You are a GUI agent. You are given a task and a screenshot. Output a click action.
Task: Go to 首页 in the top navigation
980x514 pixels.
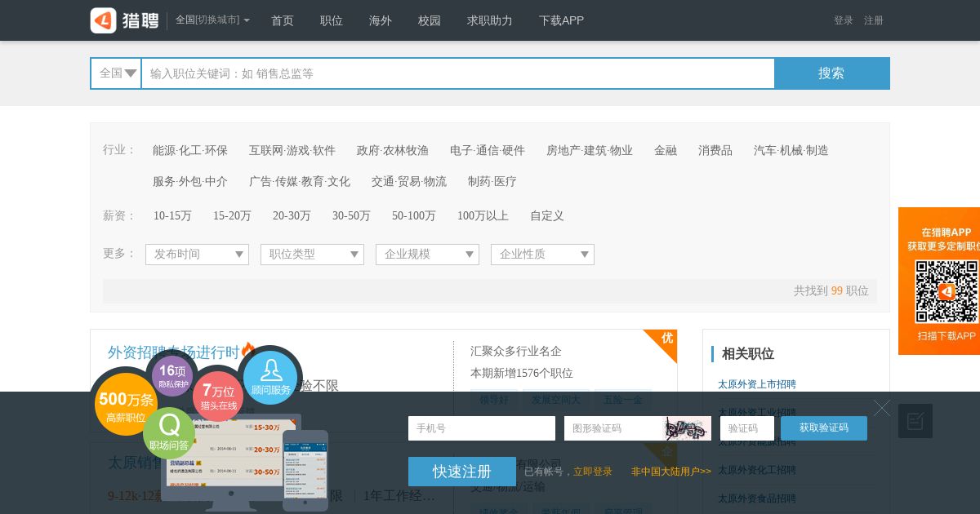pyautogui.click(x=283, y=20)
